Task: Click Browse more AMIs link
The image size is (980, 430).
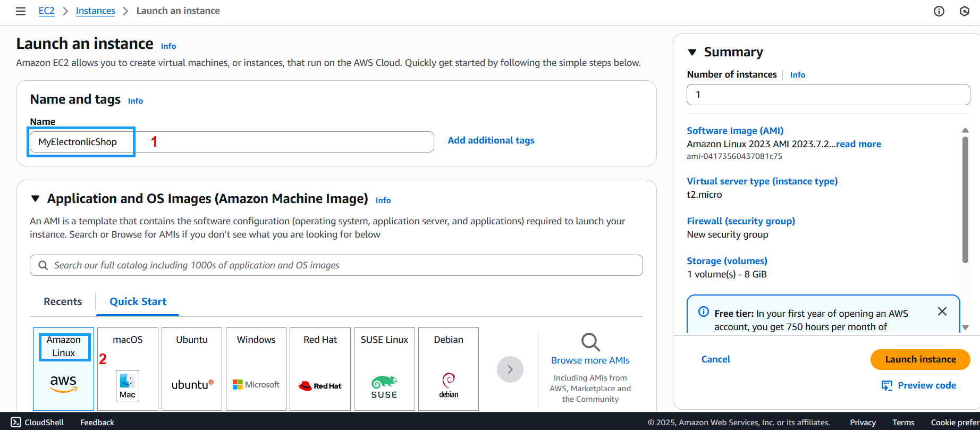Action: (x=590, y=360)
